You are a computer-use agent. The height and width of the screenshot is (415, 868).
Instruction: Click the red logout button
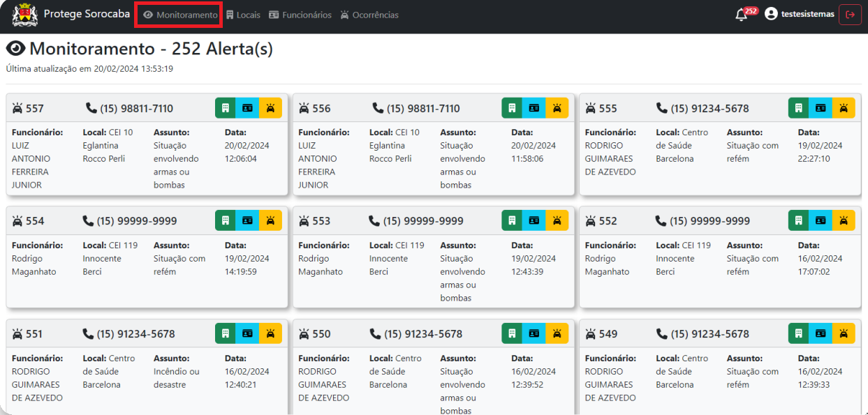(850, 14)
